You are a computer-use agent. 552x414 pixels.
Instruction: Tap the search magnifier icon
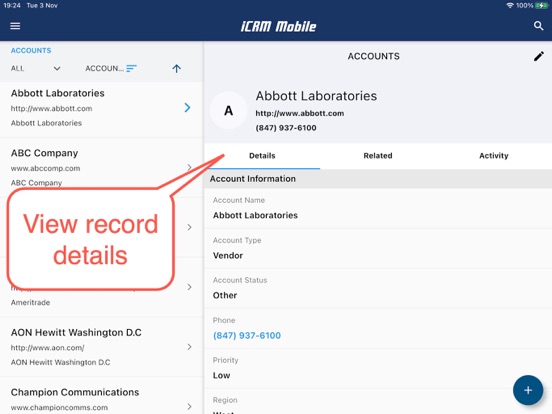[538, 26]
